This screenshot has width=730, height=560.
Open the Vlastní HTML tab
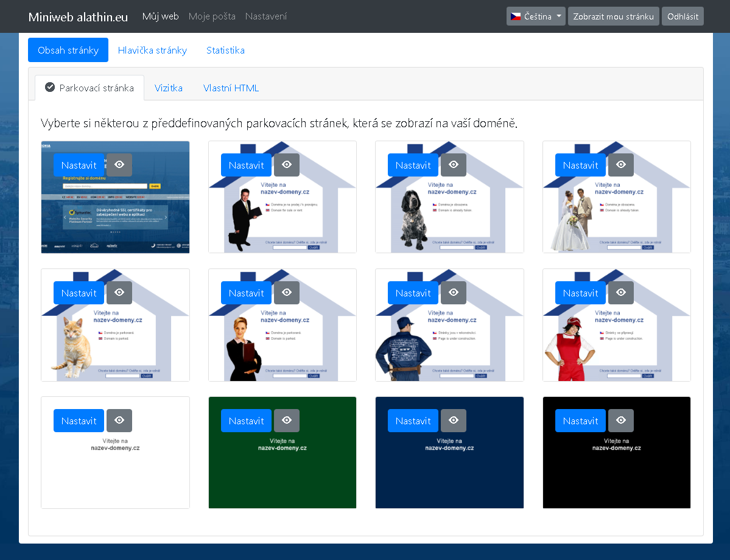click(231, 88)
